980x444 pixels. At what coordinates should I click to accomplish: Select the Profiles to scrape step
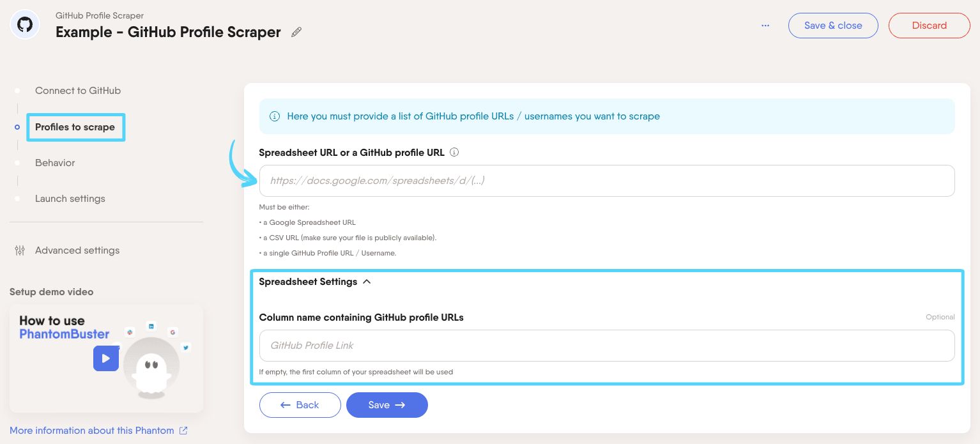pos(75,127)
